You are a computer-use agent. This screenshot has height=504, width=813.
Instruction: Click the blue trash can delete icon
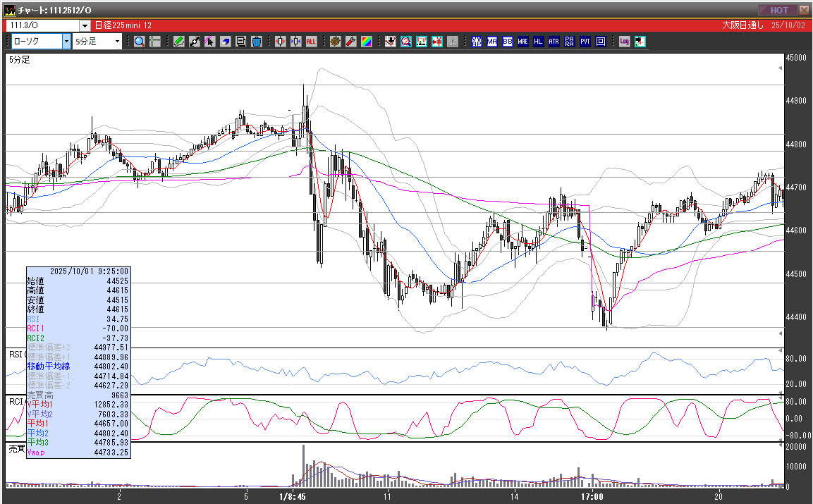tap(257, 42)
